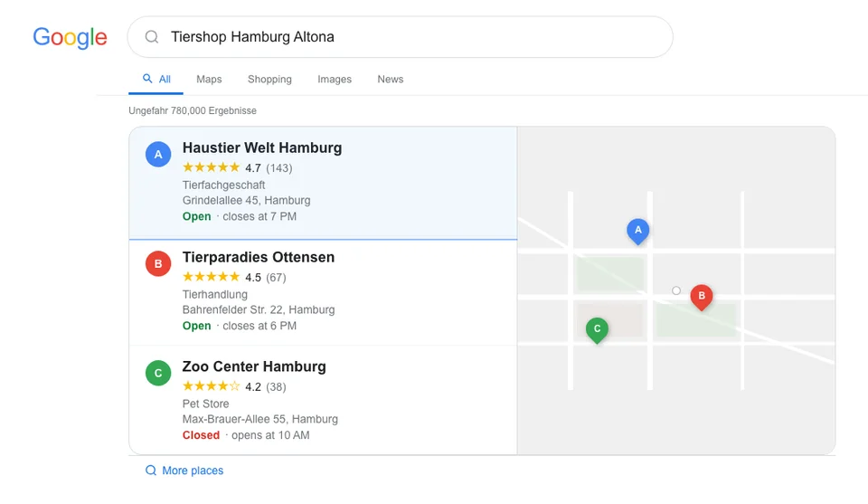Open Tierparadies Ottensen listing title
The width and height of the screenshot is (868, 504).
259,257
